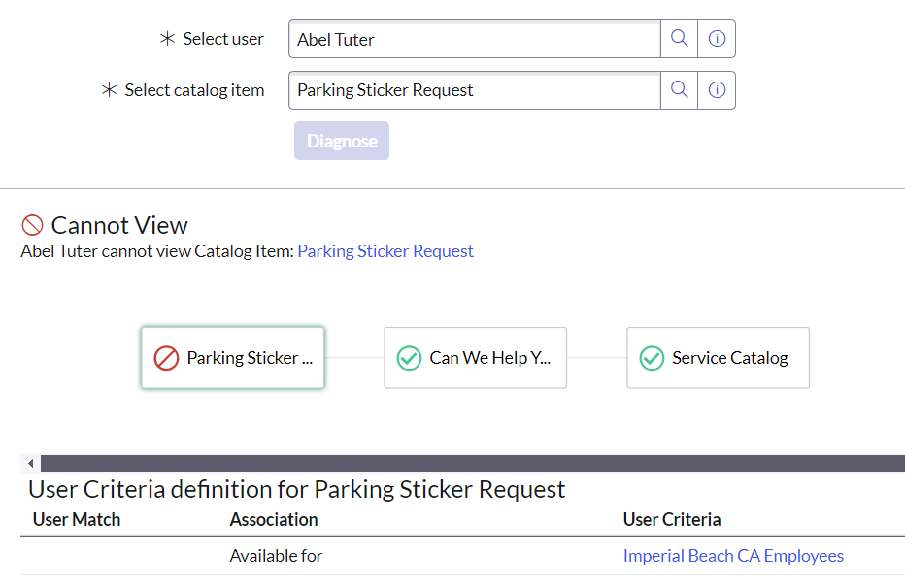905x588 pixels.
Task: Click green checkmark icon in Service Catalog node
Action: [x=652, y=358]
